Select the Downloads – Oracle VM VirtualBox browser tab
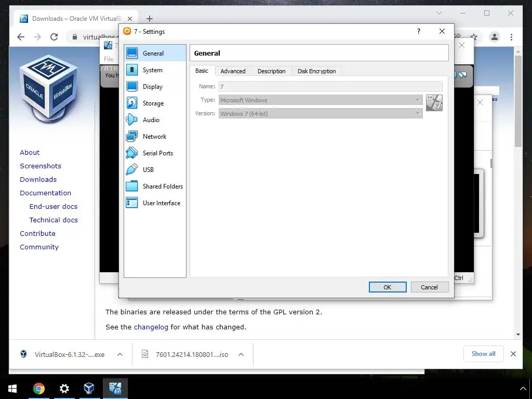 (x=76, y=19)
